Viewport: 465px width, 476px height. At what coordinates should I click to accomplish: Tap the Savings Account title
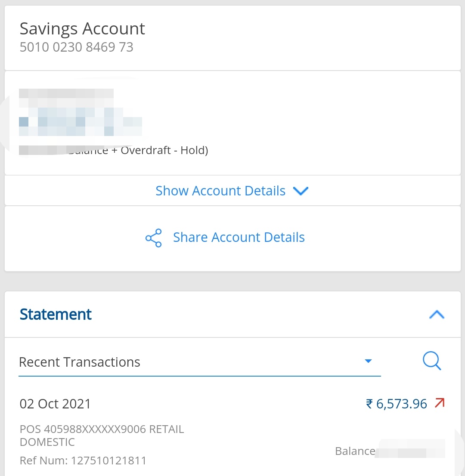[x=82, y=29]
